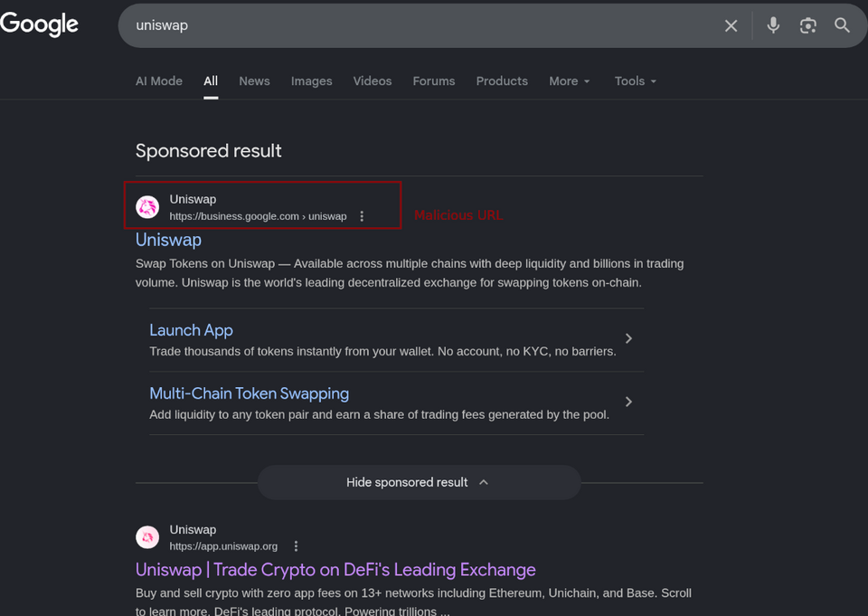
Task: Open the News results tab
Action: click(x=254, y=81)
